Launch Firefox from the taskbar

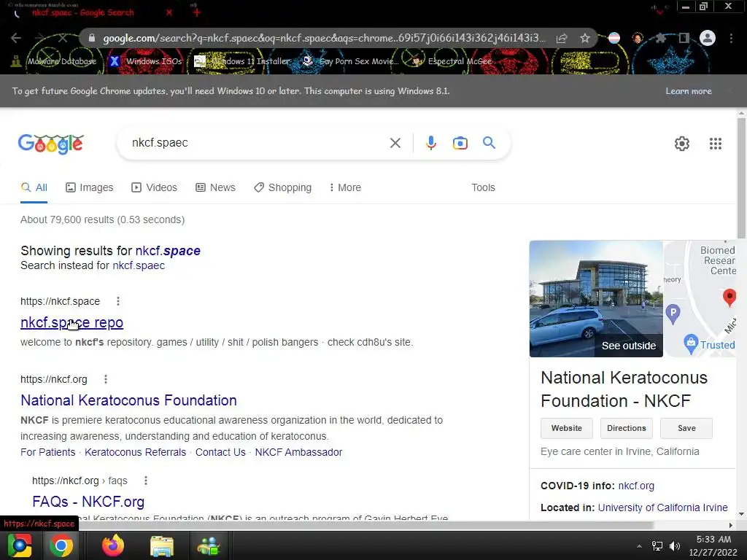point(113,545)
